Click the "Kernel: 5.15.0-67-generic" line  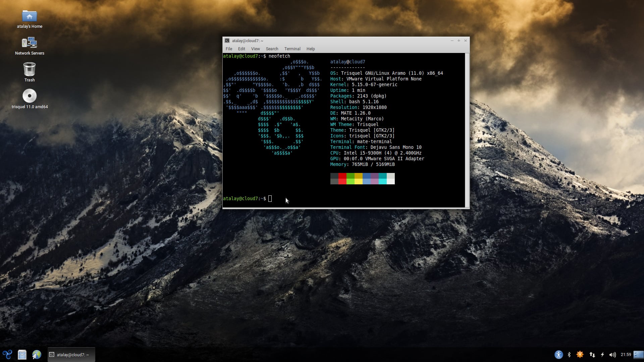coord(364,84)
